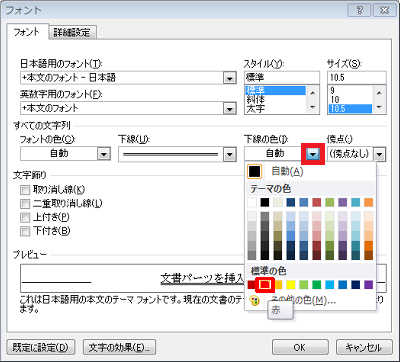Screen dimensions: 400x362
Task: Switch to the フォント tab
Action: tap(27, 32)
